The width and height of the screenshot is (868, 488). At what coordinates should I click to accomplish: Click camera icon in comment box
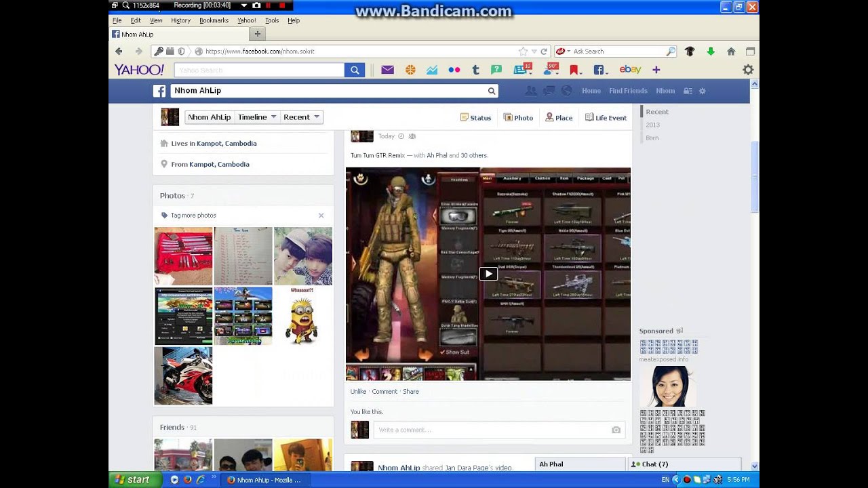[616, 430]
